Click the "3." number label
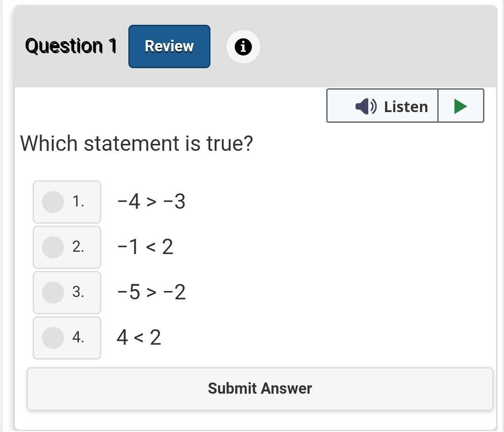This screenshot has width=504, height=432. (78, 292)
